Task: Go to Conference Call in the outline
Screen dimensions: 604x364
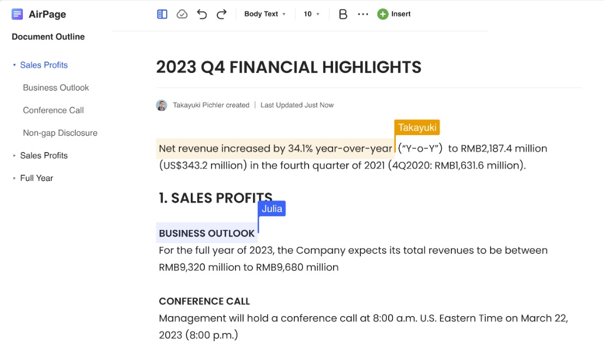Action: pos(53,110)
